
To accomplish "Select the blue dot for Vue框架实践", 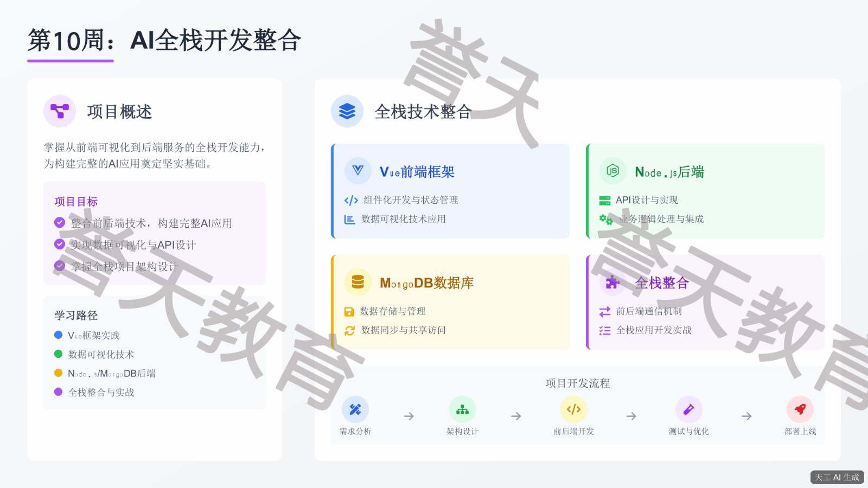I will [59, 335].
